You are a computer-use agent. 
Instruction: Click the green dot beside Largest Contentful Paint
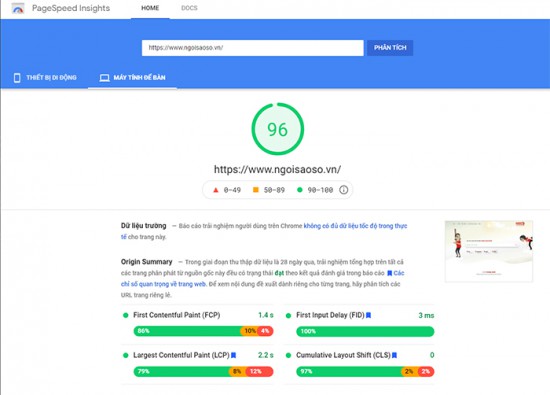126,355
